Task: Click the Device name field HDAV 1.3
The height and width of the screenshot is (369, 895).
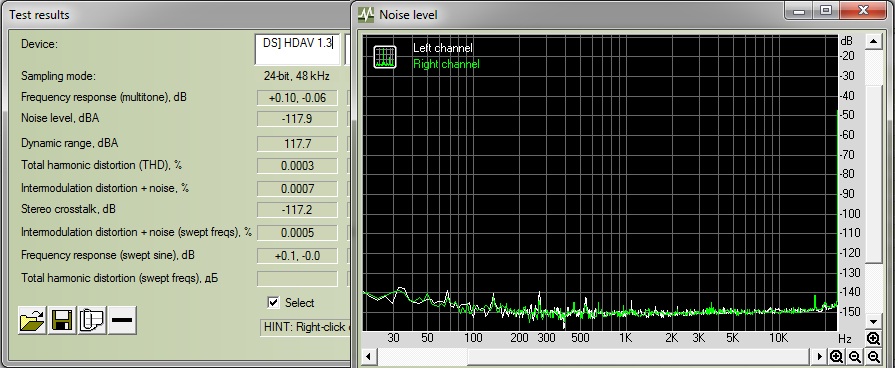Action: (x=297, y=49)
